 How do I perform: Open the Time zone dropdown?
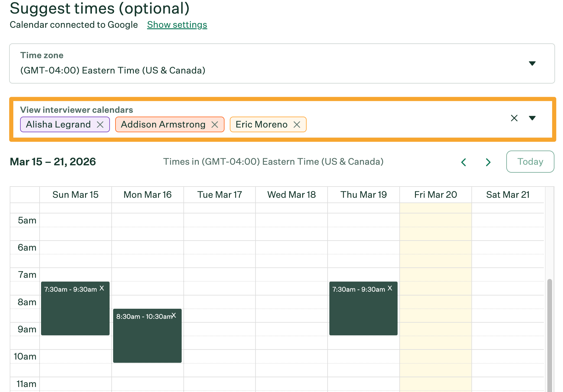coord(532,63)
